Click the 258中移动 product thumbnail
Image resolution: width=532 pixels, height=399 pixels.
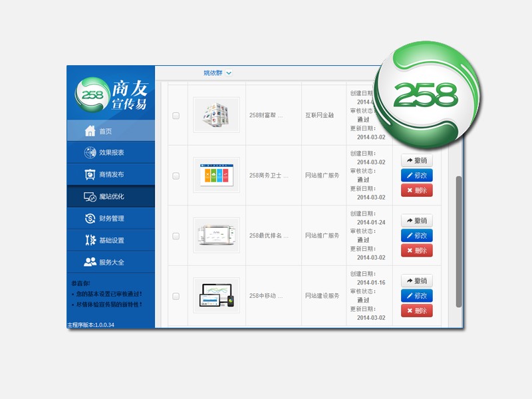point(216,296)
